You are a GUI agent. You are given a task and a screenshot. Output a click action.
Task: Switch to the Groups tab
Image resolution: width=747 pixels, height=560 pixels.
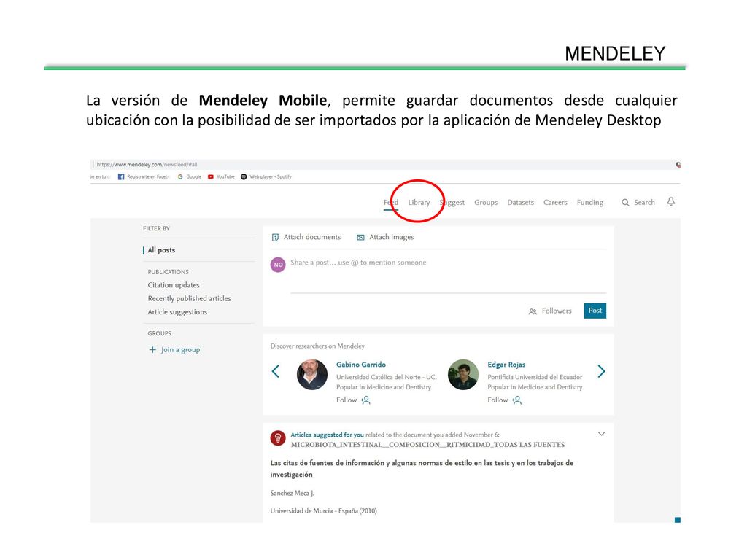click(x=485, y=203)
